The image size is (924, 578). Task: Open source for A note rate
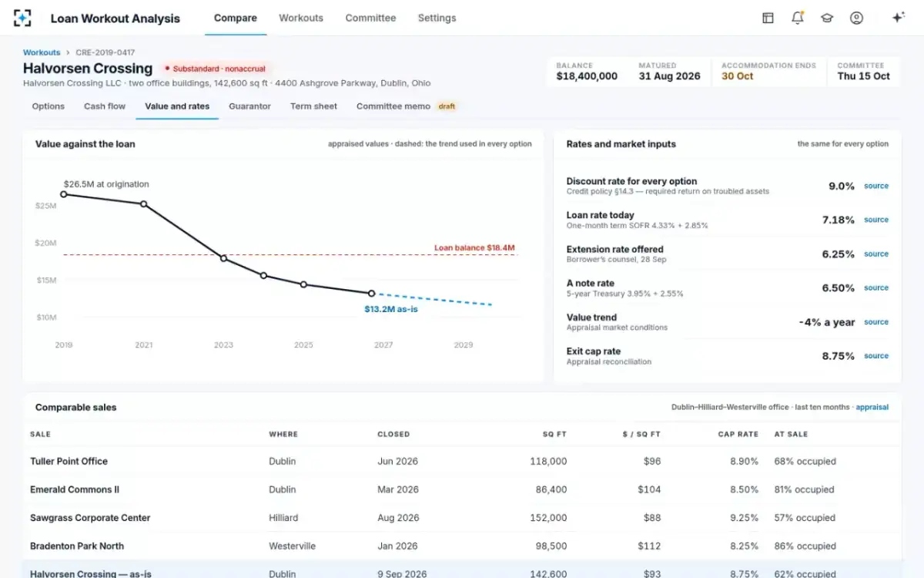[876, 287]
